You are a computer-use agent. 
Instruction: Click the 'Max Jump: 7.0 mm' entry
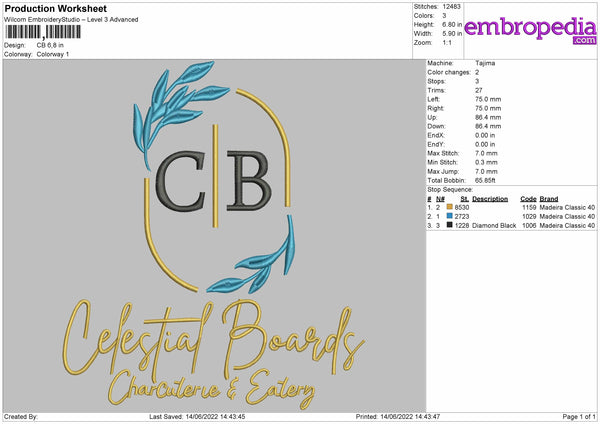463,172
